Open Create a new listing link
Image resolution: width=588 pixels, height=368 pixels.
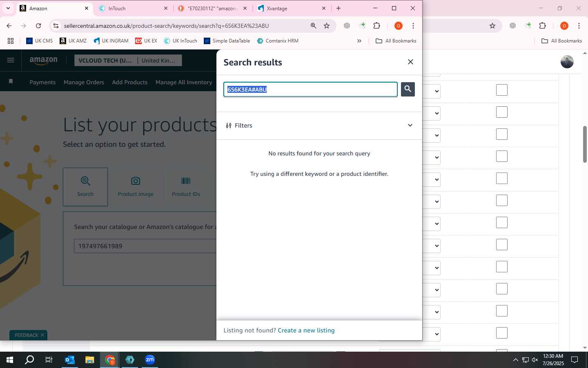[x=306, y=330]
